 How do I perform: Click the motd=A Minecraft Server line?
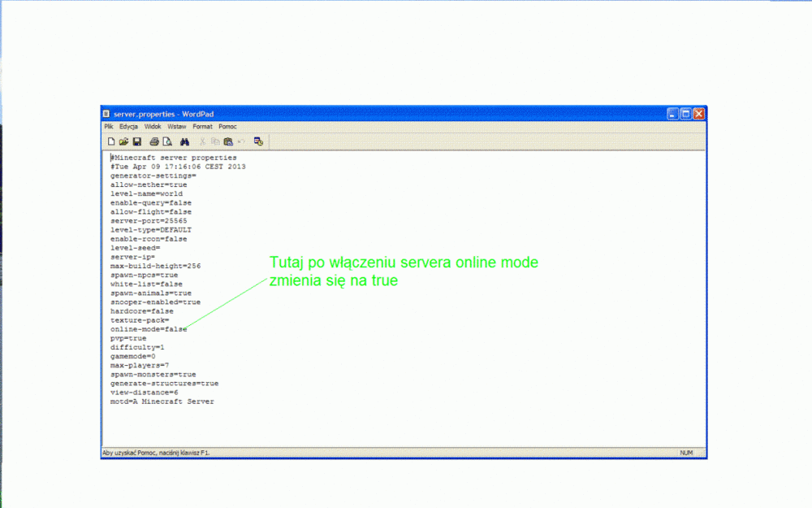point(162,402)
